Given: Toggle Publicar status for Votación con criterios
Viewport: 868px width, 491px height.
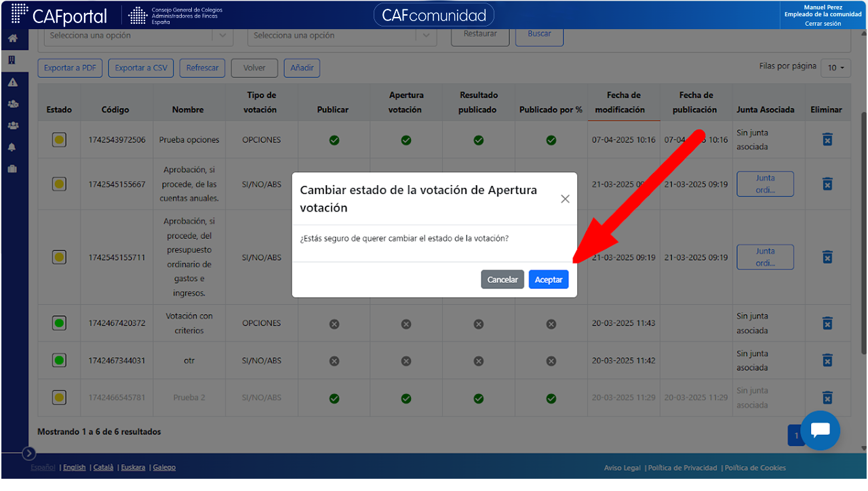Looking at the screenshot, I should coord(334,324).
